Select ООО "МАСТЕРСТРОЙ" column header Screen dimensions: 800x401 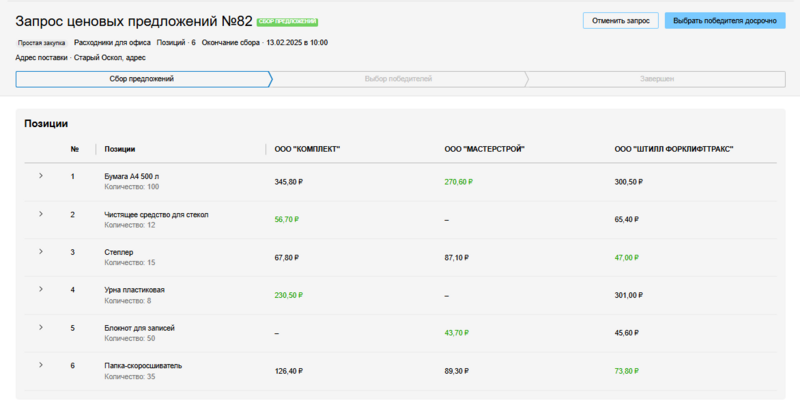(x=484, y=149)
